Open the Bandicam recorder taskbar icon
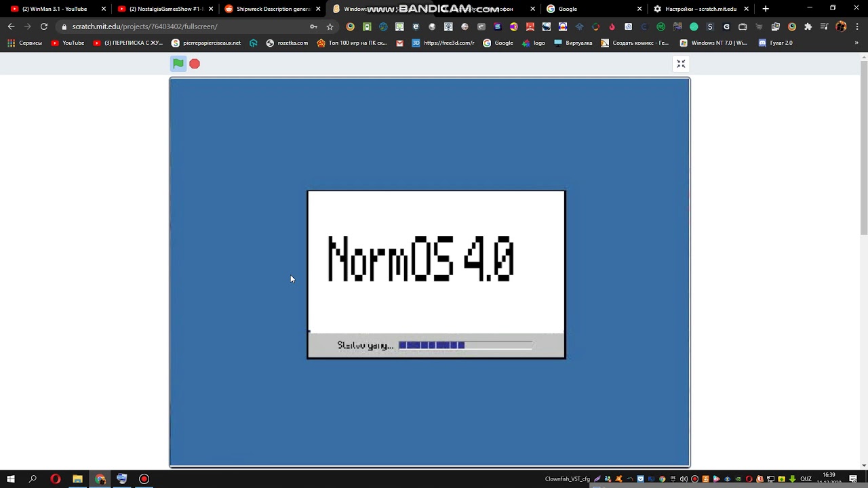Screen dimensions: 868x488 (144, 479)
